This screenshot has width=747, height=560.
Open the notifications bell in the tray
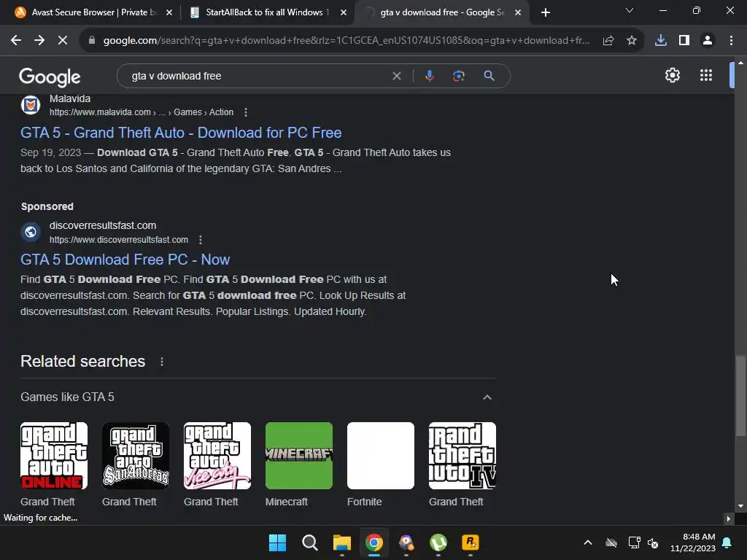pyautogui.click(x=727, y=542)
